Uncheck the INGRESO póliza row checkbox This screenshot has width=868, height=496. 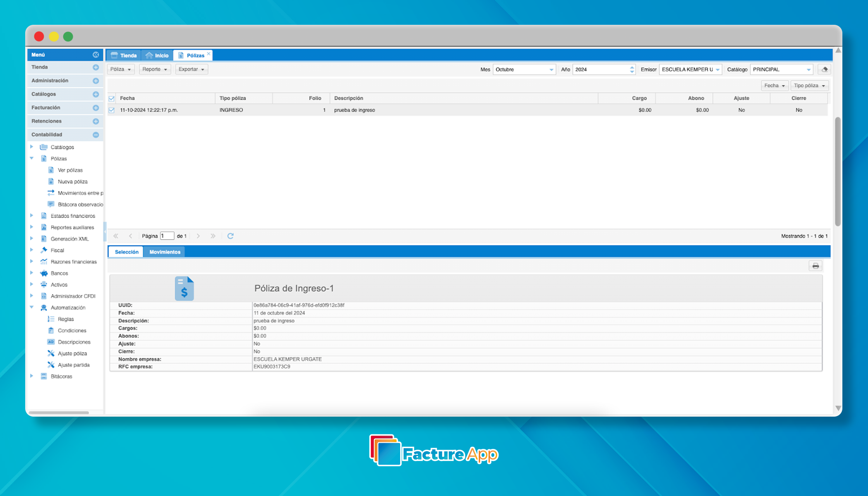(x=112, y=110)
